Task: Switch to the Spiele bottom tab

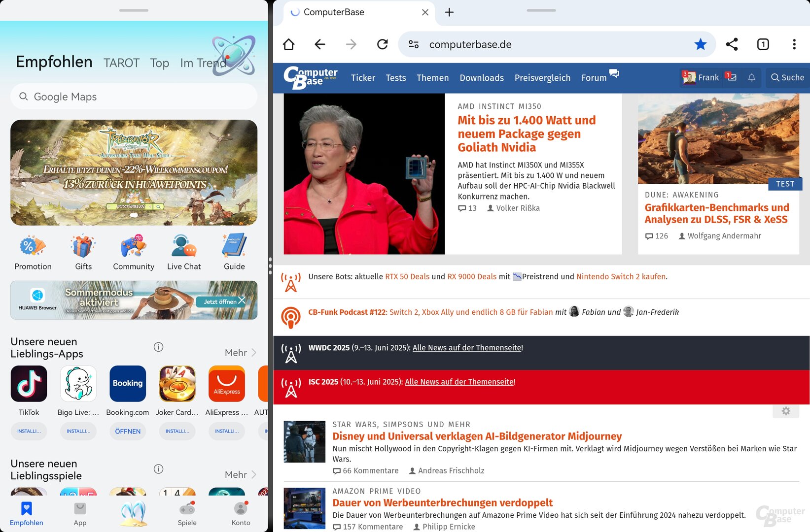Action: tap(187, 514)
